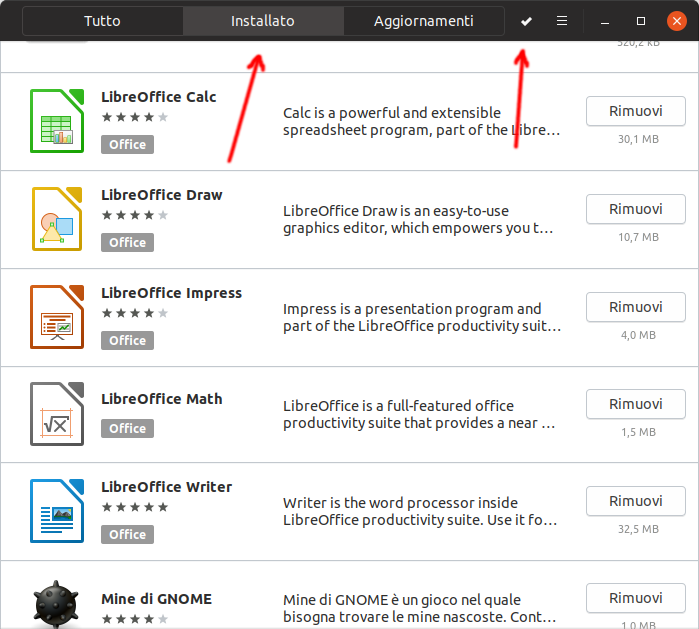Open the LibreOffice Impress title text

coord(171,293)
